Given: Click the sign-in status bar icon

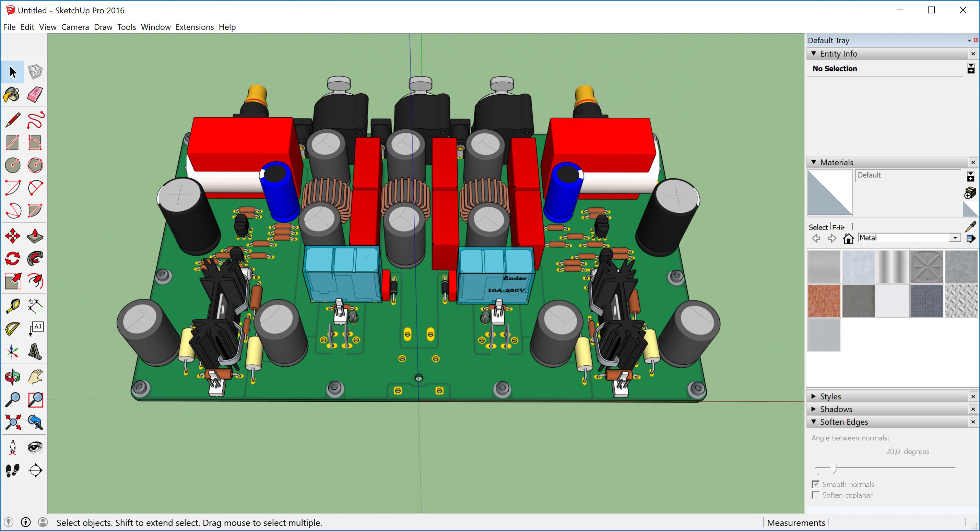Looking at the screenshot, I should coord(43,522).
